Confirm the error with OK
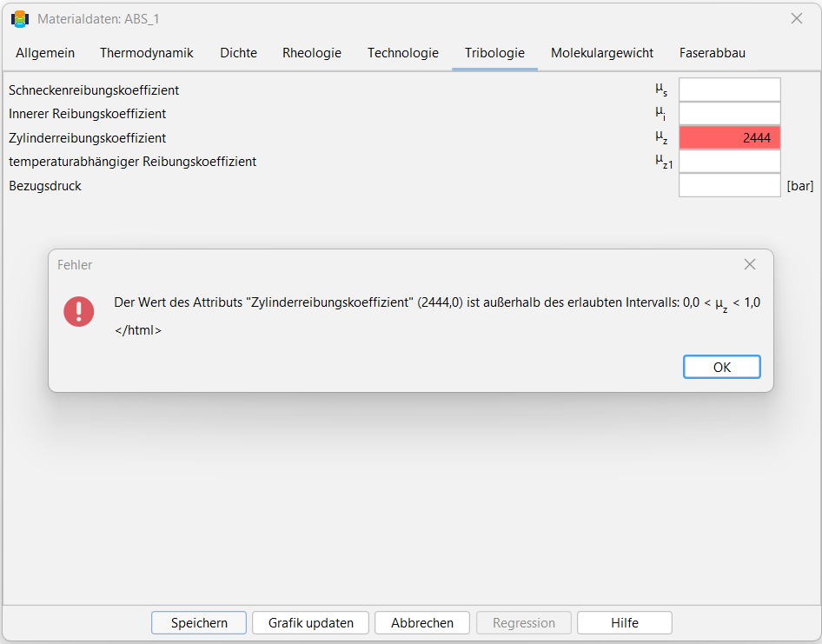The height and width of the screenshot is (644, 822). point(721,367)
